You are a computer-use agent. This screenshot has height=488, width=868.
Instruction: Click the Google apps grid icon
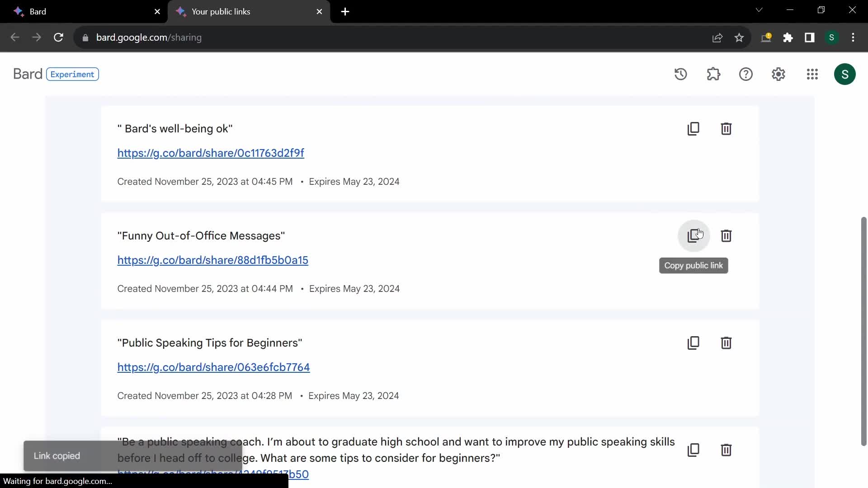click(x=812, y=74)
